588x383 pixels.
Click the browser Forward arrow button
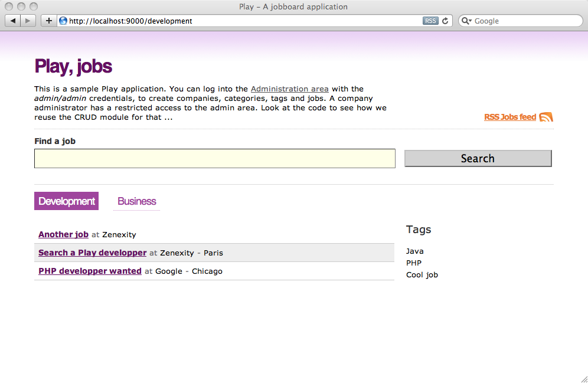point(28,21)
